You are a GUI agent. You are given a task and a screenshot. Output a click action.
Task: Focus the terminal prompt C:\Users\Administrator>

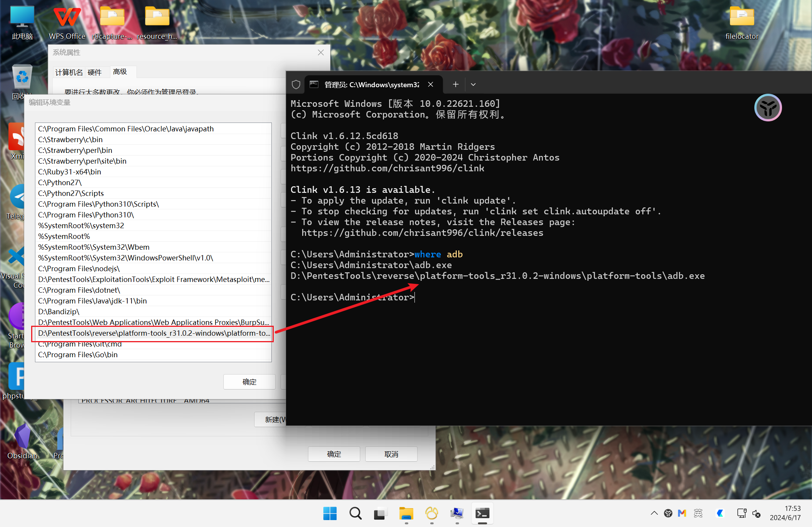click(x=352, y=297)
